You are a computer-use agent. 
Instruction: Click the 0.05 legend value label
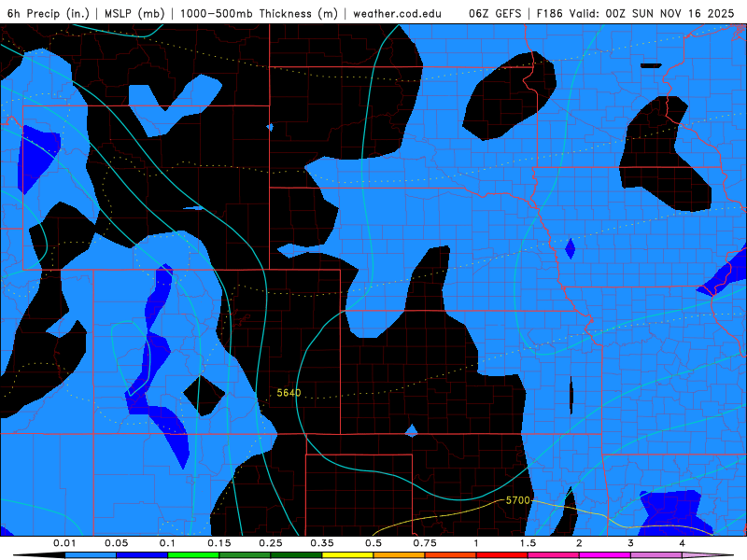point(116,543)
